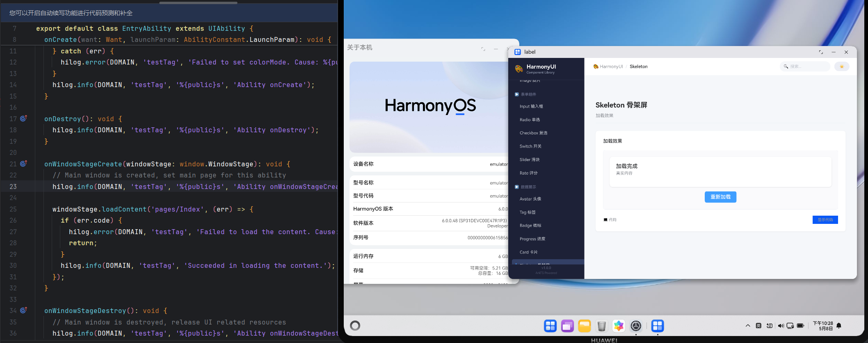Click the override gutter icon on line 21
This screenshot has height=343, width=868.
pos(23,163)
